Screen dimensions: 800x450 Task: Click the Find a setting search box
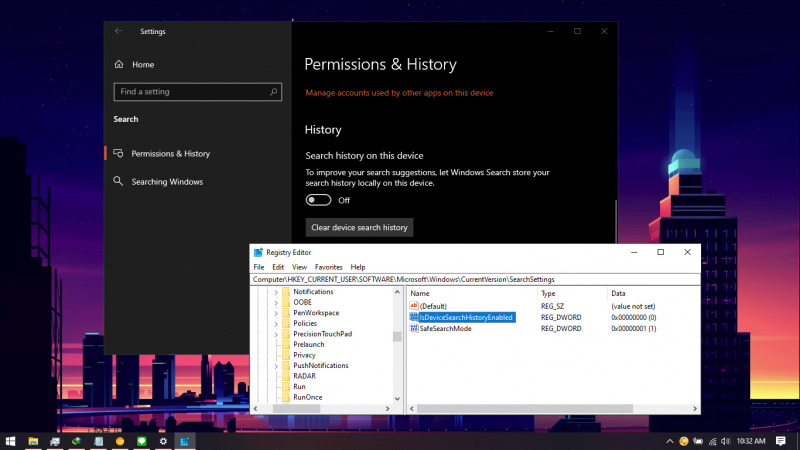(197, 92)
